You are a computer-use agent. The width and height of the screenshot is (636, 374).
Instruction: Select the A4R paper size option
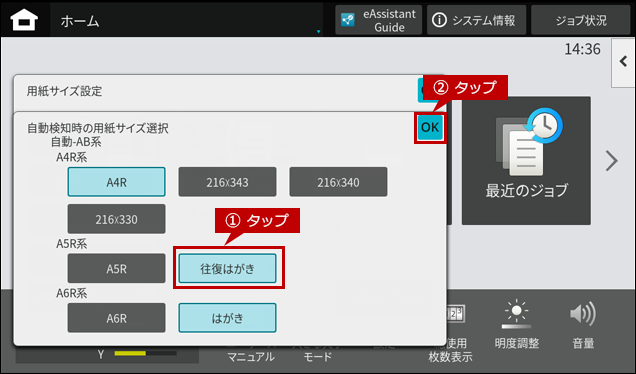tap(116, 182)
